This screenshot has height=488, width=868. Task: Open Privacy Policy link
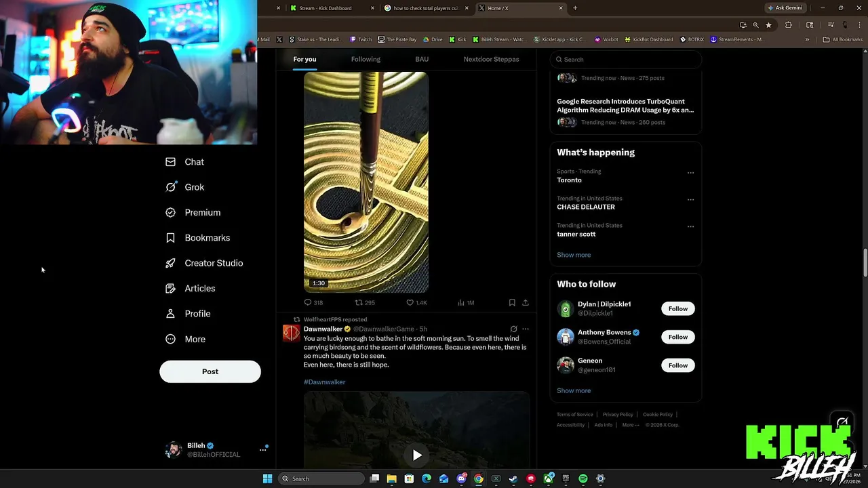click(618, 414)
